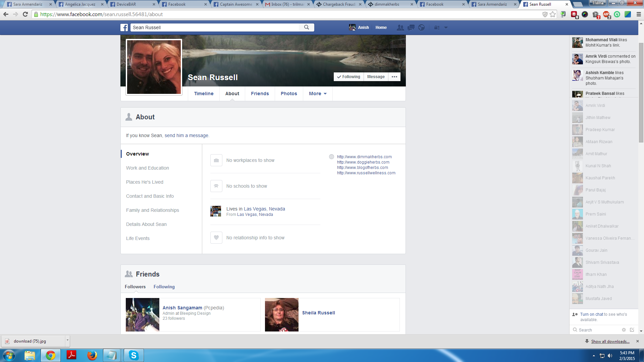Select Work and Education section
The image size is (644, 362).
coord(147,168)
